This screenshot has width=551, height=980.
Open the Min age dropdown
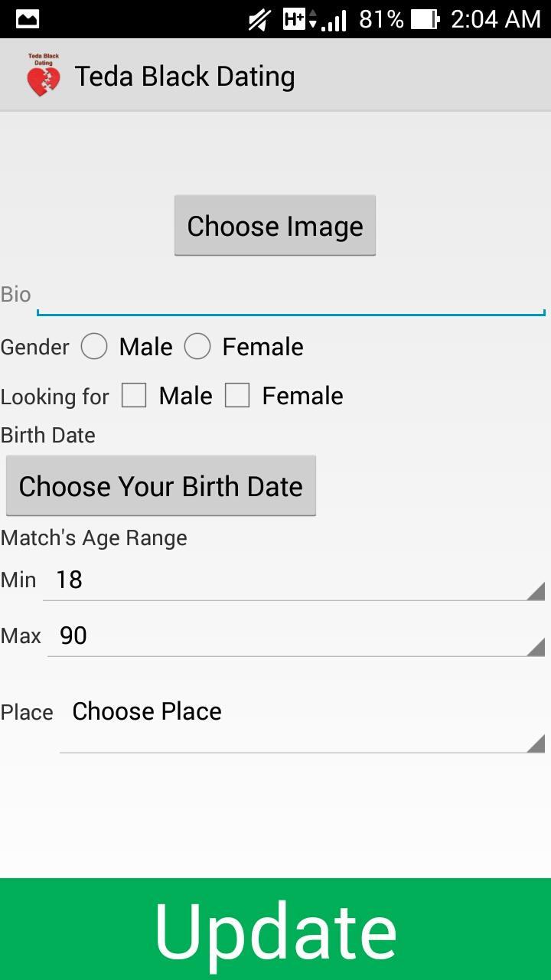(x=294, y=580)
